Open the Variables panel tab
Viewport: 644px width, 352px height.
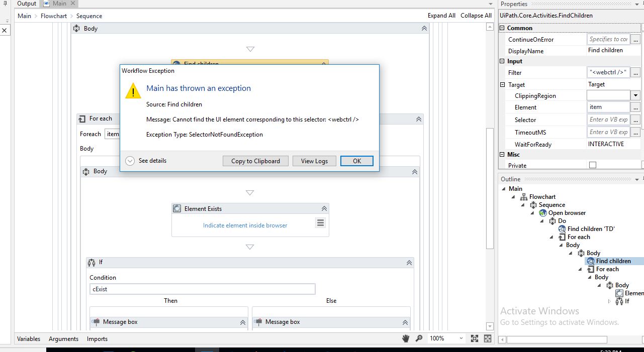point(29,339)
